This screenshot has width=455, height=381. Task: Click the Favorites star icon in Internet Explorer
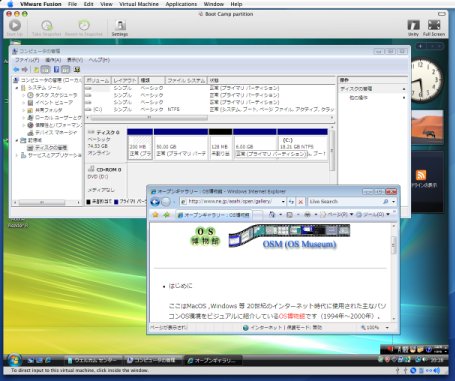click(155, 215)
